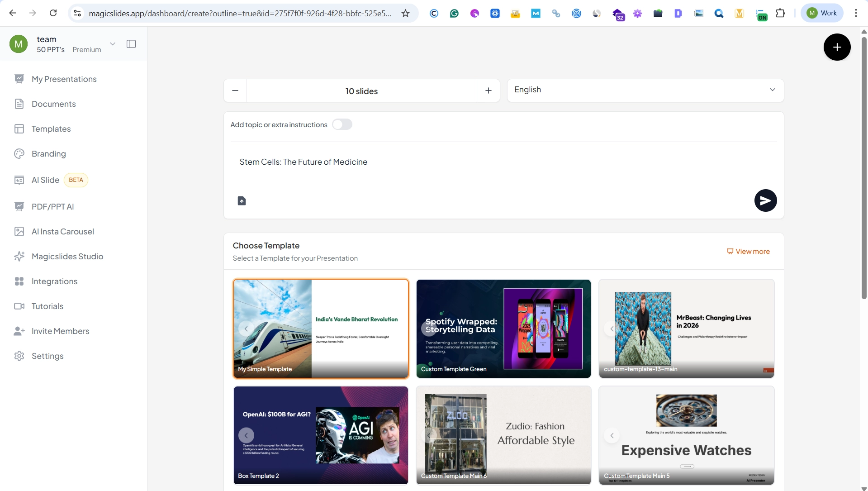The image size is (868, 491).
Task: Open AI Insta Carousel from sidebar
Action: pyautogui.click(x=62, y=232)
